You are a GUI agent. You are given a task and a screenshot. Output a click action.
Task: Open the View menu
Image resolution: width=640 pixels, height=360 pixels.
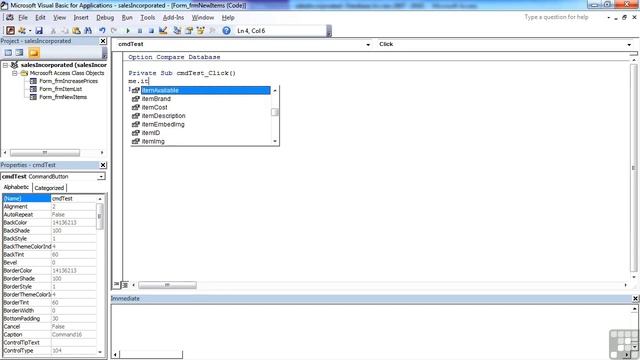(x=59, y=18)
